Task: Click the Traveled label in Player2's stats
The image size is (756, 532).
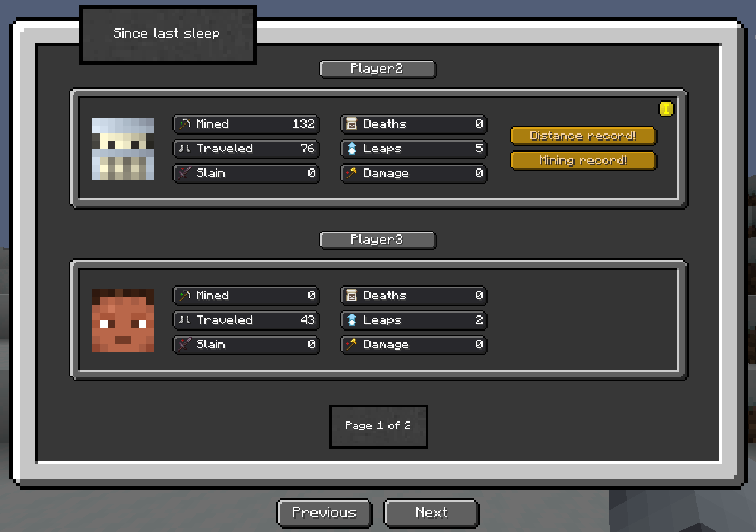Action: click(225, 149)
